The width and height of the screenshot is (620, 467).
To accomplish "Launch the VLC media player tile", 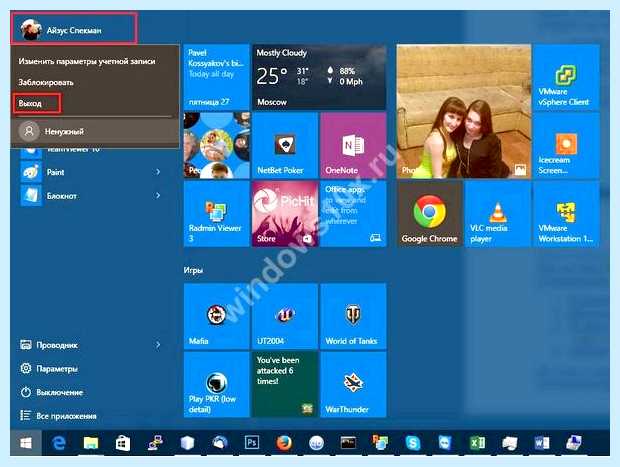I will pyautogui.click(x=497, y=214).
